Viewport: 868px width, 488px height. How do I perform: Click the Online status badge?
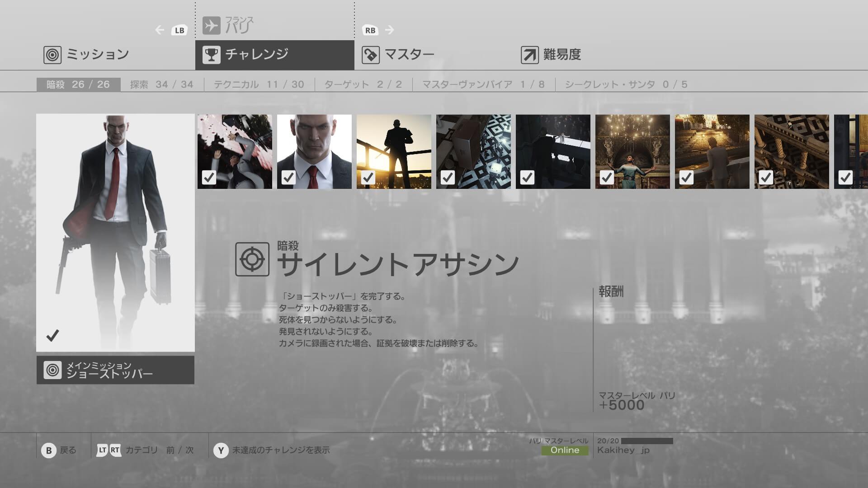pyautogui.click(x=565, y=450)
